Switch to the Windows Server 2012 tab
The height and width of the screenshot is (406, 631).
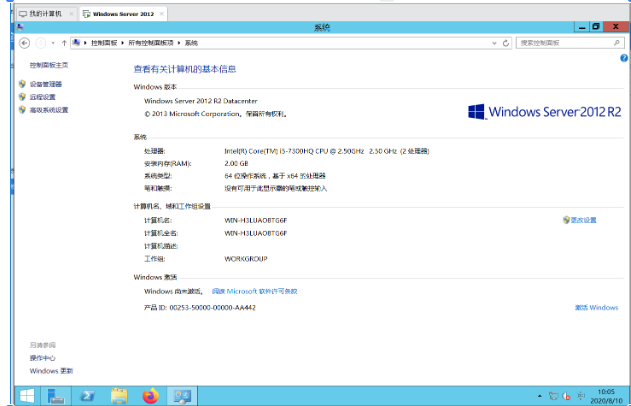pyautogui.click(x=123, y=14)
